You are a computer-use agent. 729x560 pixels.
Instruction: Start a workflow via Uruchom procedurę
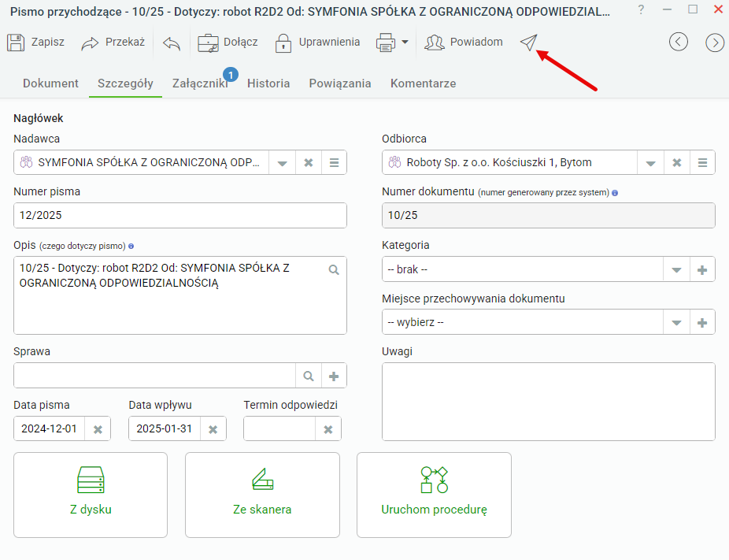pos(435,495)
